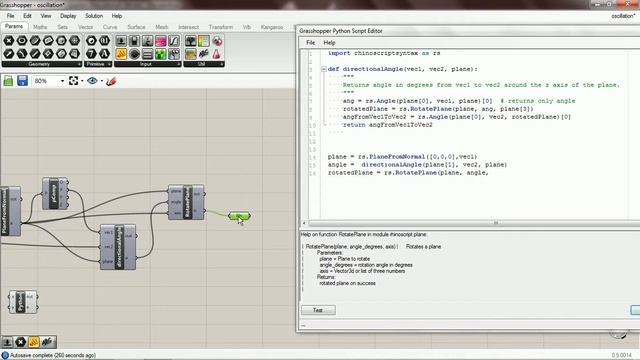Click the yellow icon in bottom canvas toolbar
Screen dimensions: 640x360
coord(34,342)
